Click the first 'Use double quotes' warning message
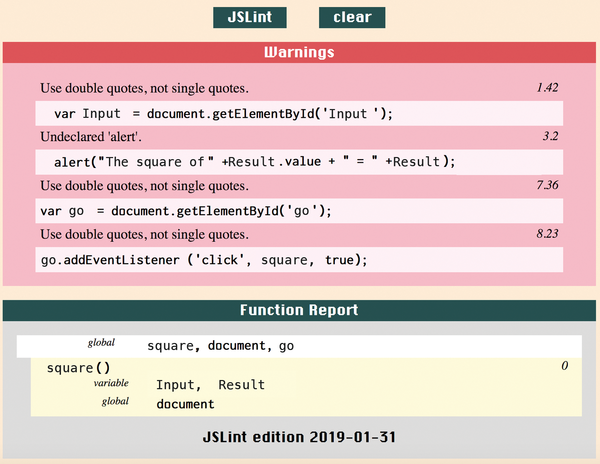Viewport: 600px width, 464px height. [144, 88]
